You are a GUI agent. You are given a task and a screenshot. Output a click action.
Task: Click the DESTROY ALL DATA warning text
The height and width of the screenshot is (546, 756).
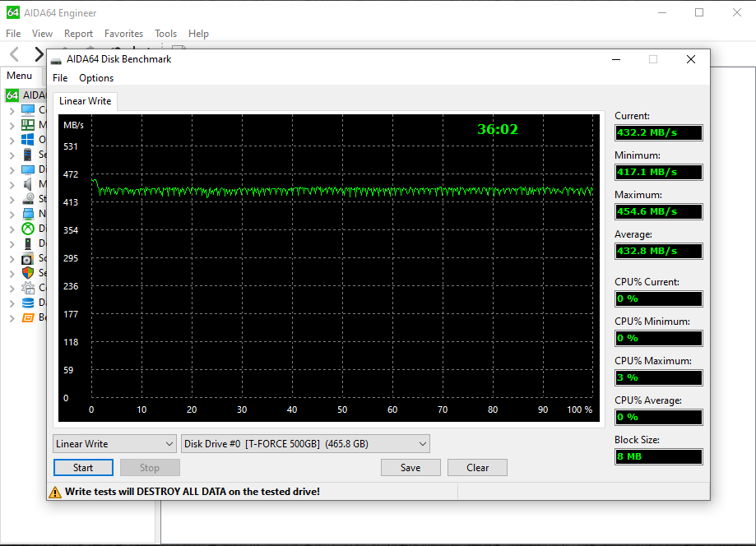point(192,492)
